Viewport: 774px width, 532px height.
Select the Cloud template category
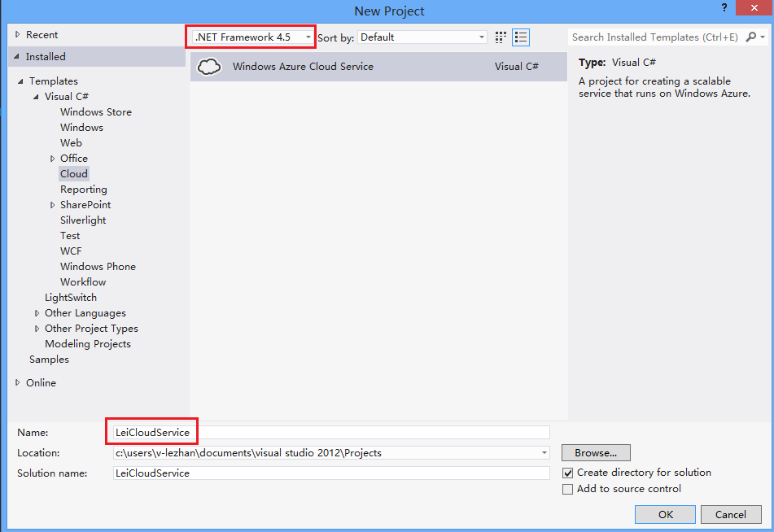[73, 174]
